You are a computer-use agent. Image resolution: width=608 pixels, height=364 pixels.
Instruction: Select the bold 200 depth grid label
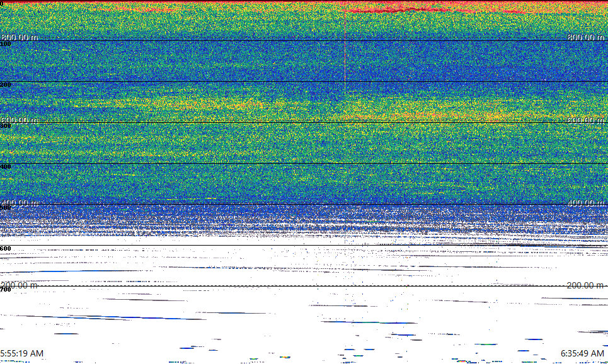tap(6, 85)
